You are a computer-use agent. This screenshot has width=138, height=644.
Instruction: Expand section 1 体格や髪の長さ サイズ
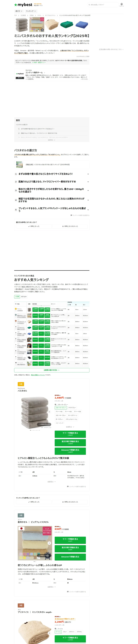52,174
